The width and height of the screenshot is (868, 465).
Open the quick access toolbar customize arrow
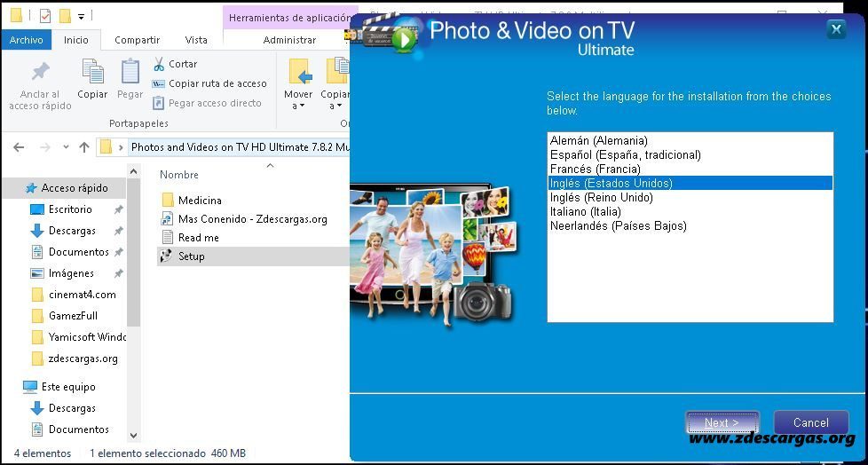point(82,17)
